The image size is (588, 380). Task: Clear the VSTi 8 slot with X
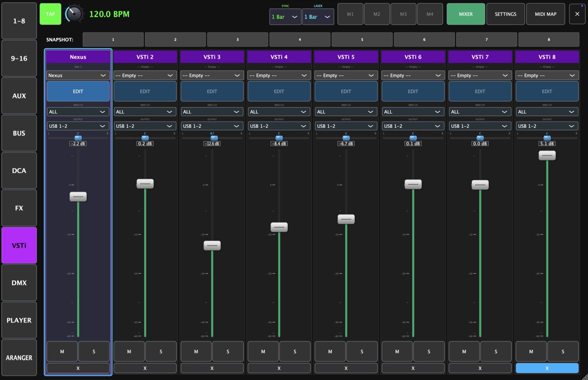(547, 368)
